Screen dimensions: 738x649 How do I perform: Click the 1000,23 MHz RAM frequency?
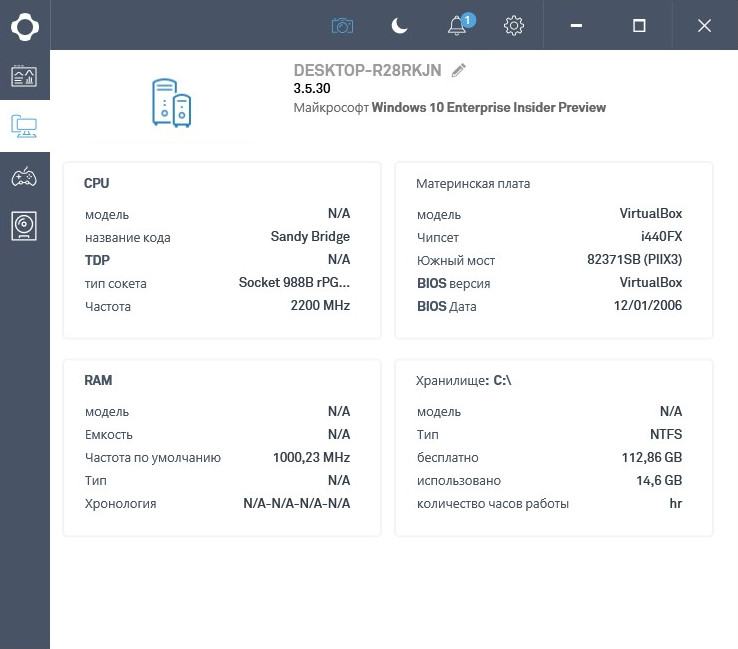pyautogui.click(x=312, y=457)
